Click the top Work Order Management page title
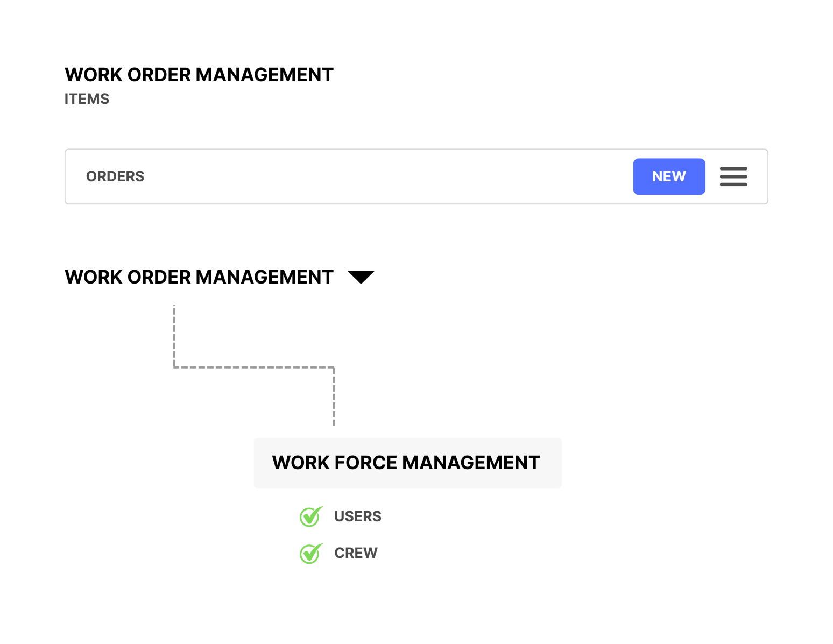The width and height of the screenshot is (833, 644). click(199, 75)
